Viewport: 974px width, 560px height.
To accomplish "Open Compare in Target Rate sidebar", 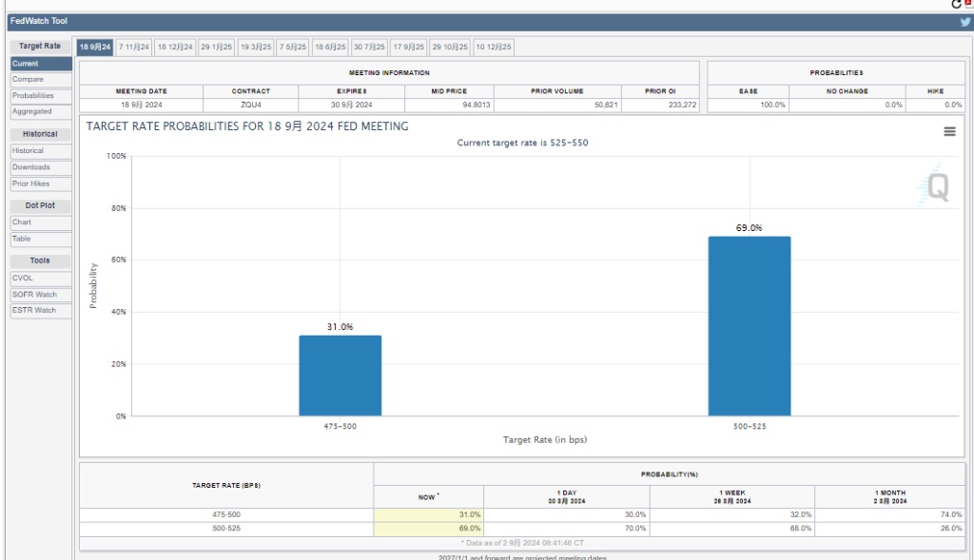I will coord(41,80).
